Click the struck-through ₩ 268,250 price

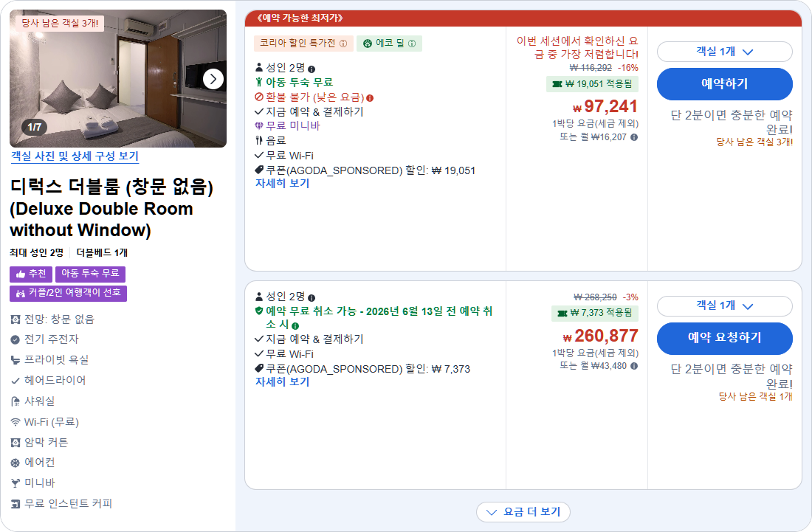pyautogui.click(x=595, y=297)
